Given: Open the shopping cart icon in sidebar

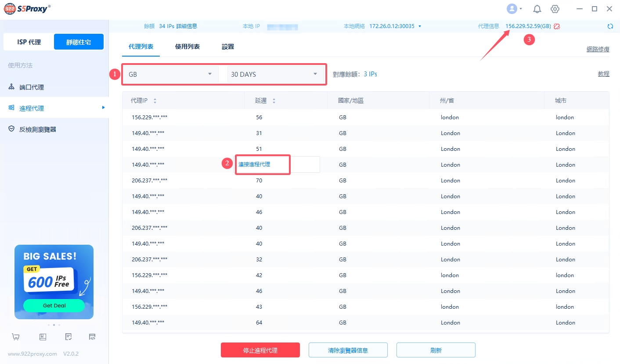Looking at the screenshot, I should click(16, 337).
